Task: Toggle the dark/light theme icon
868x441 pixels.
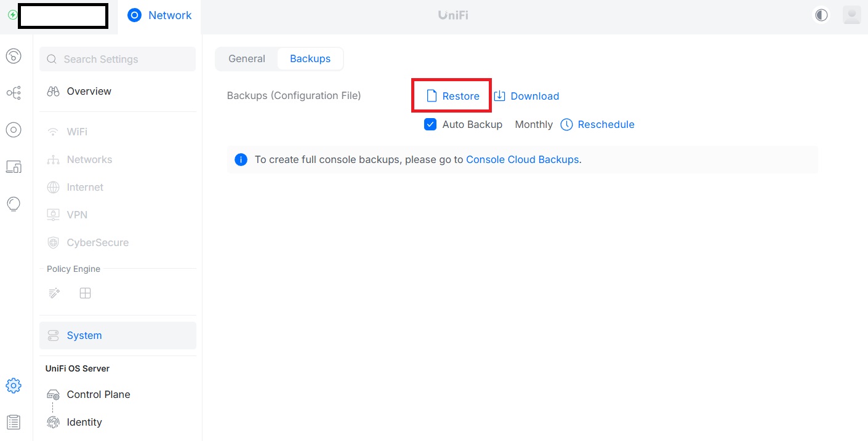Action: tap(821, 15)
